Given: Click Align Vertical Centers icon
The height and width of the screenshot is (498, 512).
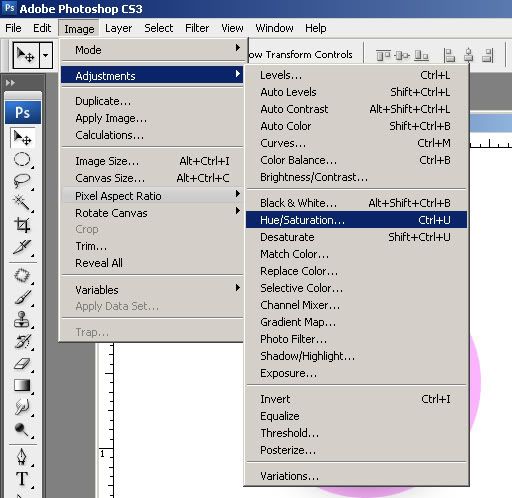Looking at the screenshot, I should (x=402, y=55).
